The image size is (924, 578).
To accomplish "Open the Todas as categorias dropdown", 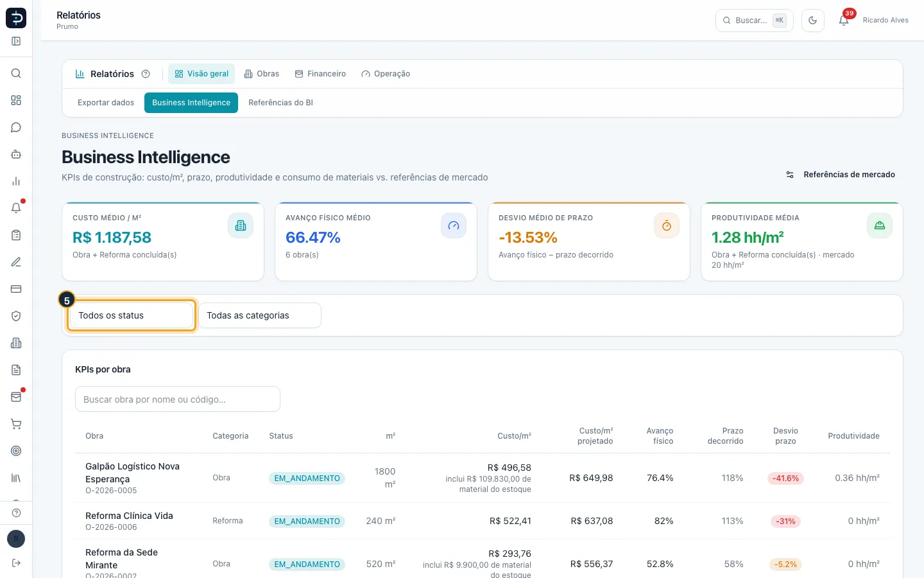I will (x=260, y=315).
